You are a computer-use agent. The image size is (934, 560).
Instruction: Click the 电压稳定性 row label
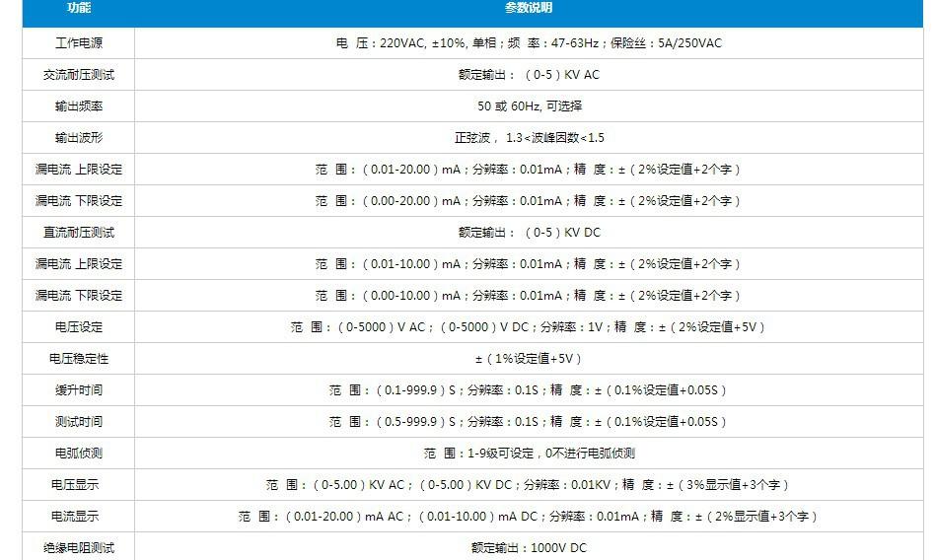79,359
